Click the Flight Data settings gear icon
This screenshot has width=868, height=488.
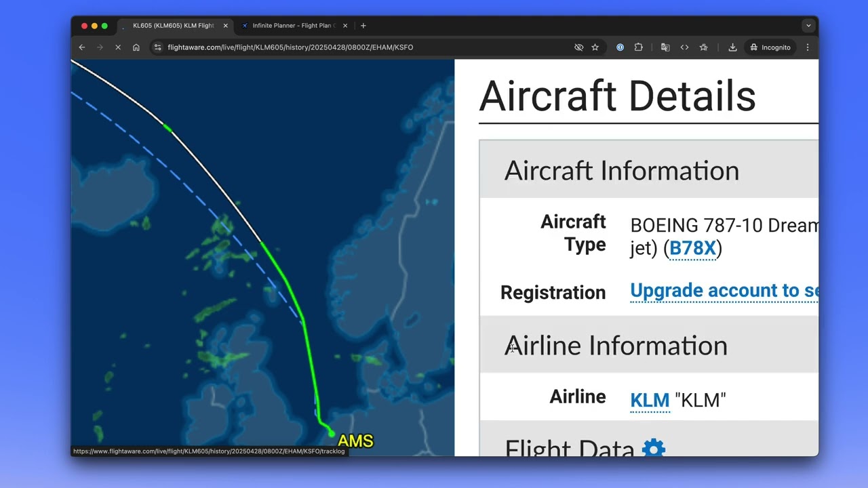[654, 449]
